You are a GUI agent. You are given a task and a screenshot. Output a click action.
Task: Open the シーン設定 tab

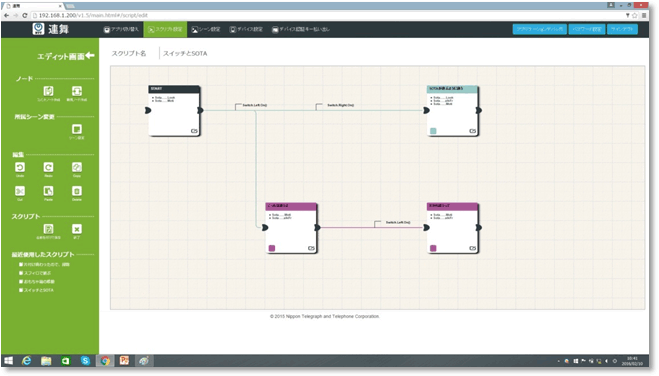click(206, 29)
